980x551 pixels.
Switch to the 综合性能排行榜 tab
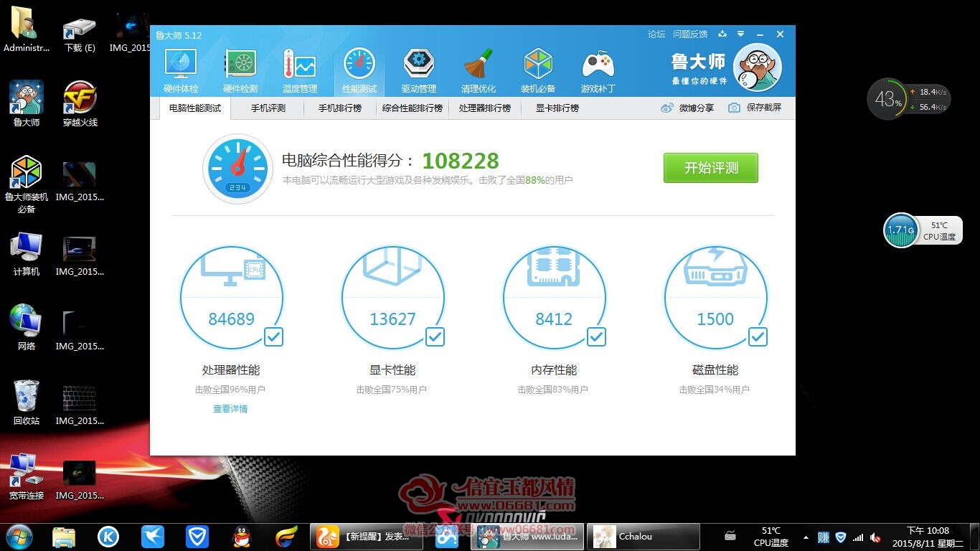coord(413,108)
